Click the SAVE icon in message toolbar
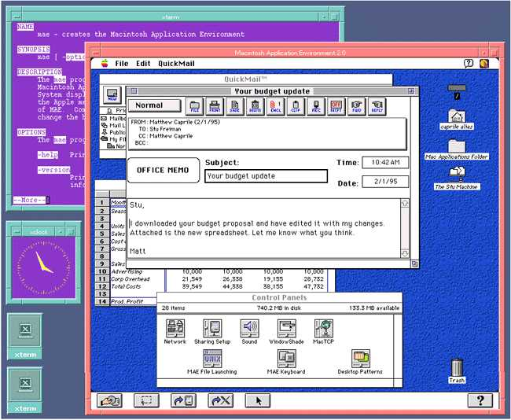The height and width of the screenshot is (420, 511). click(x=234, y=106)
